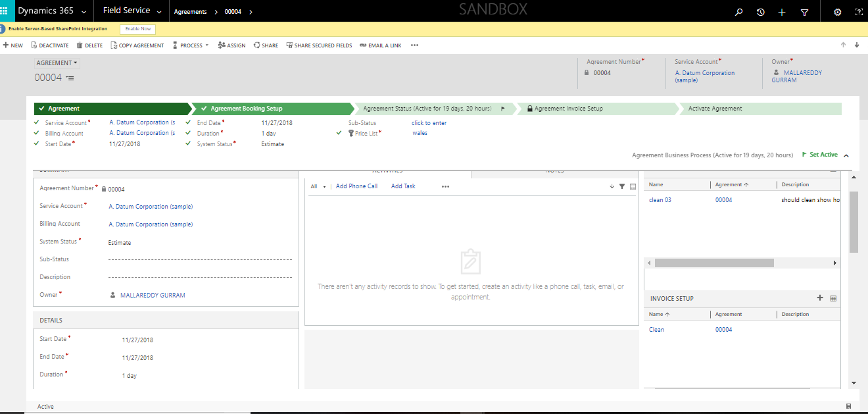Open quick create with the plus icon
Screen dimensions: 868x414
pyautogui.click(x=781, y=11)
